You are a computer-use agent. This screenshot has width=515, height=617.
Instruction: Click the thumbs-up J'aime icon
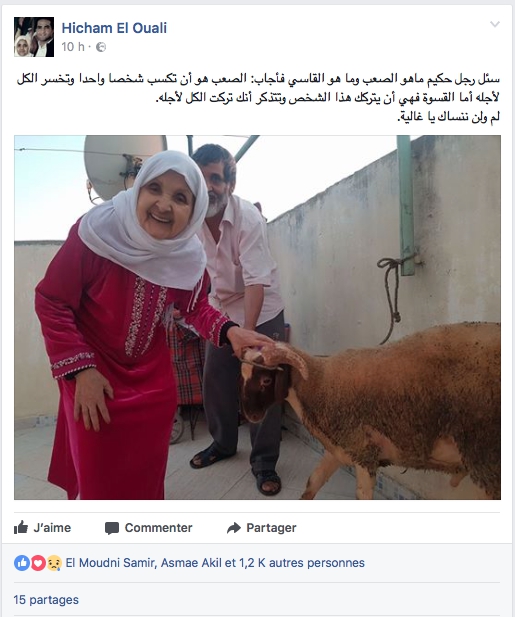[x=21, y=527]
